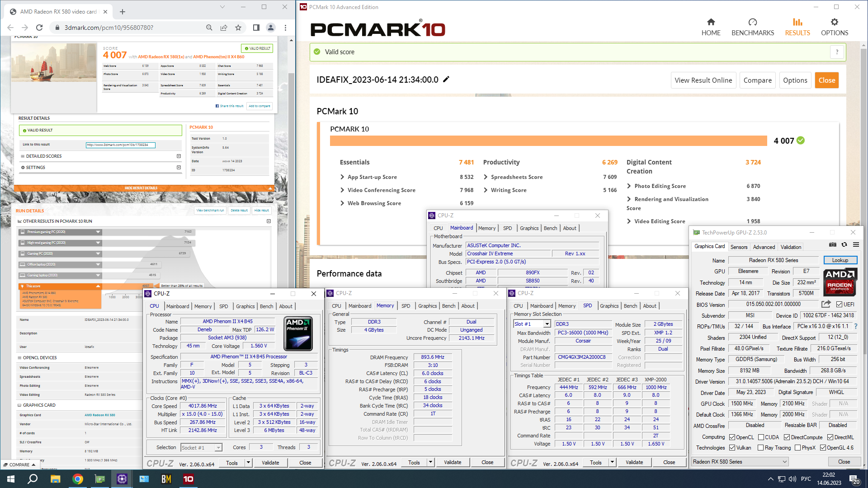
Task: Edit result name with pencil icon
Action: [446, 80]
